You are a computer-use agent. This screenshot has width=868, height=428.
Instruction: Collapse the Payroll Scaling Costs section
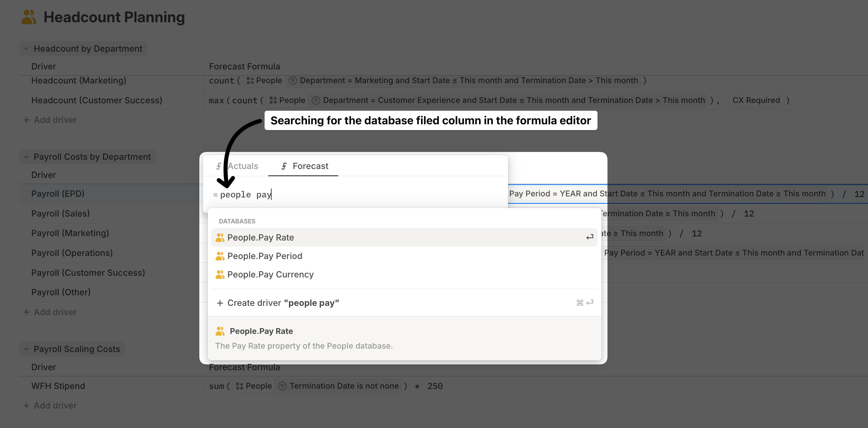(x=26, y=349)
